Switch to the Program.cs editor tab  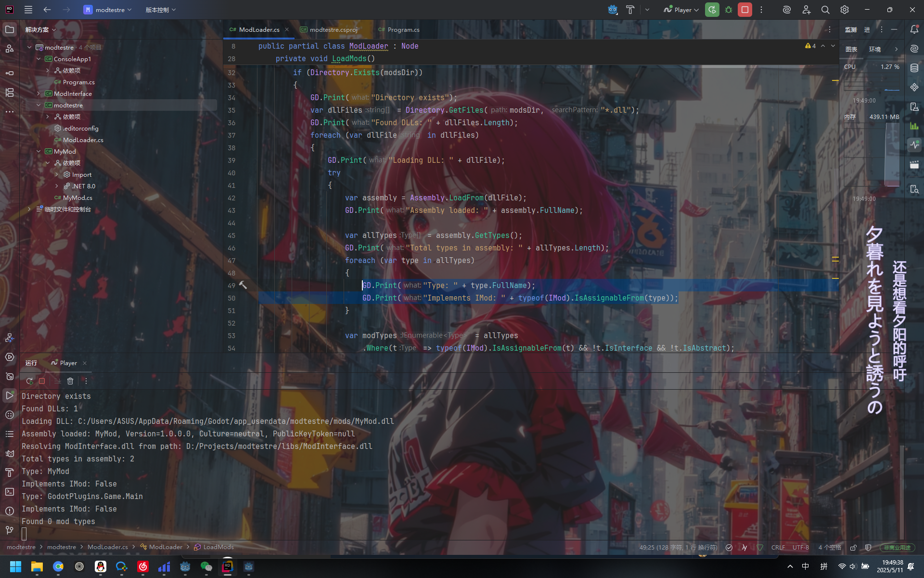[x=399, y=30]
